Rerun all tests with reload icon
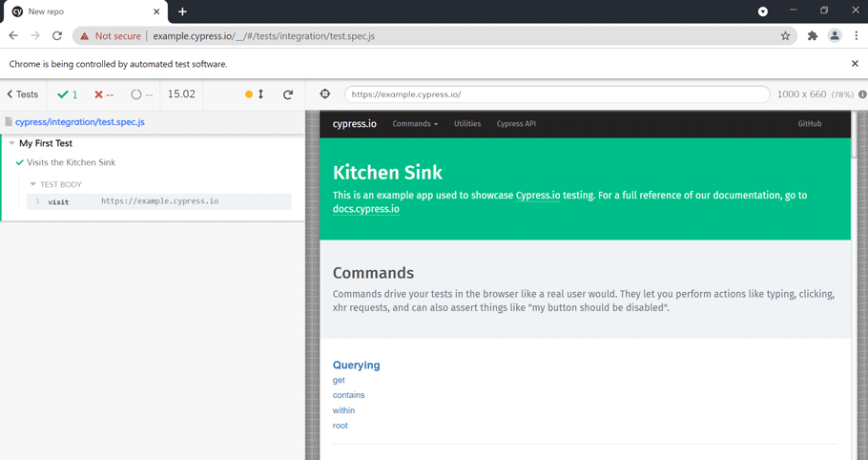This screenshot has height=460, width=868. [x=288, y=94]
